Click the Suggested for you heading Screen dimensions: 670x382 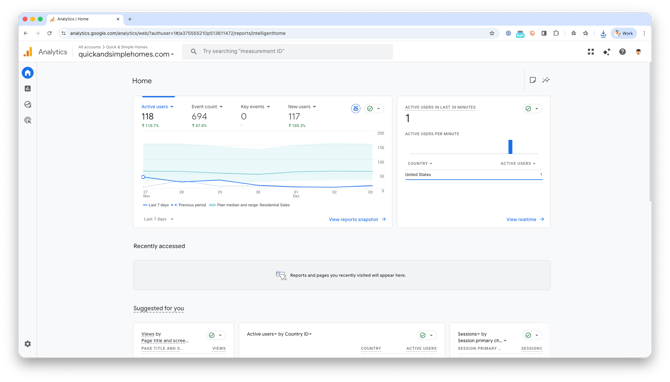[159, 308]
